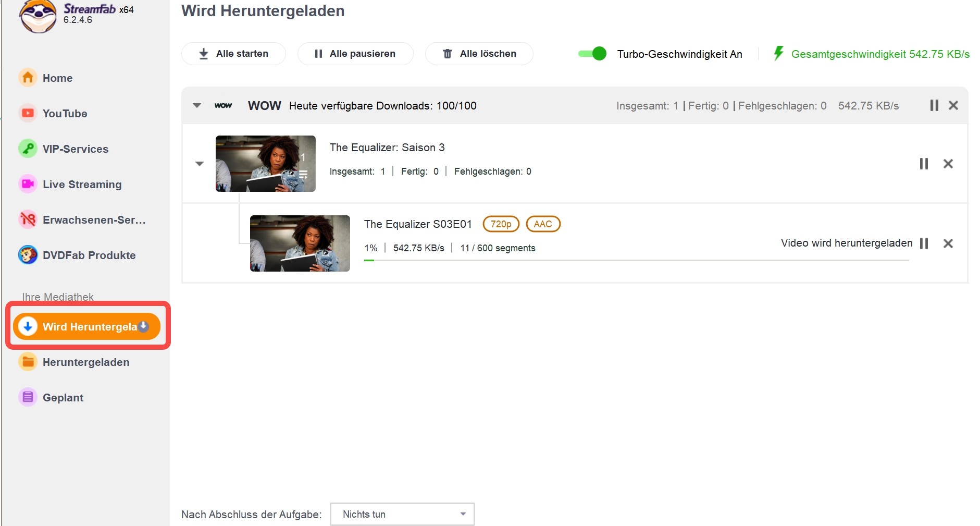Click The Equalizer S03E01 episode thumbnail
Viewport: 980px width, 526px height.
(x=300, y=243)
